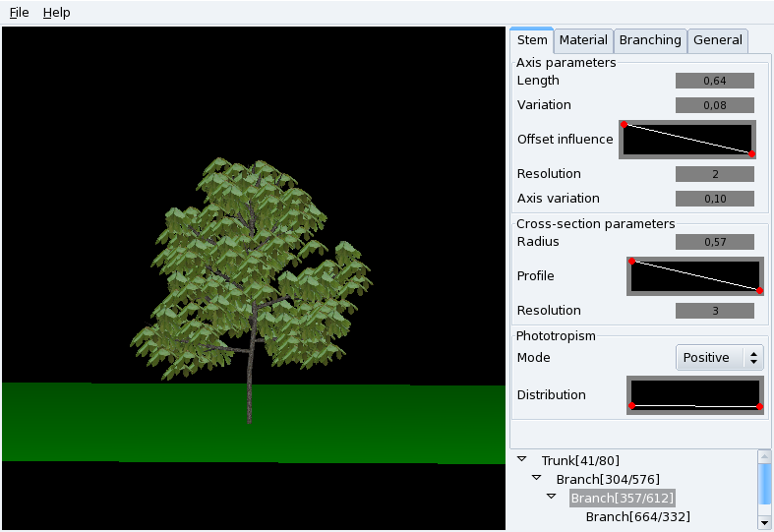Click the tree list scrollbar down arrow

[x=764, y=522]
